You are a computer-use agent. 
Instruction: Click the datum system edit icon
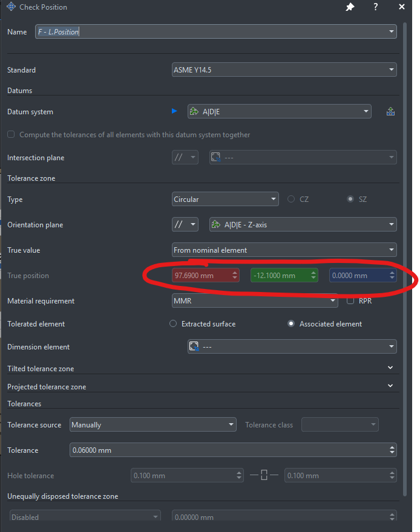[x=390, y=111]
